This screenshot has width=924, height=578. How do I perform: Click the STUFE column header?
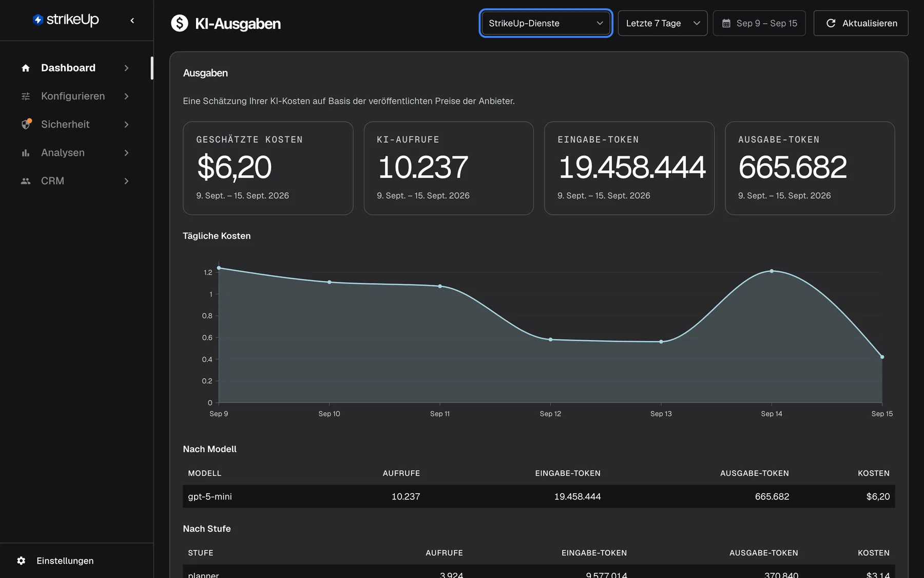201,553
